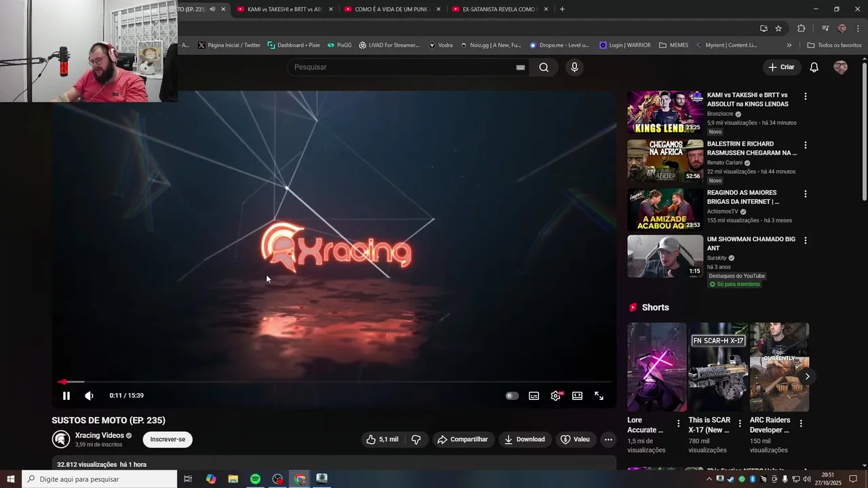Dislike the video
The height and width of the screenshot is (488, 868).
(x=416, y=439)
